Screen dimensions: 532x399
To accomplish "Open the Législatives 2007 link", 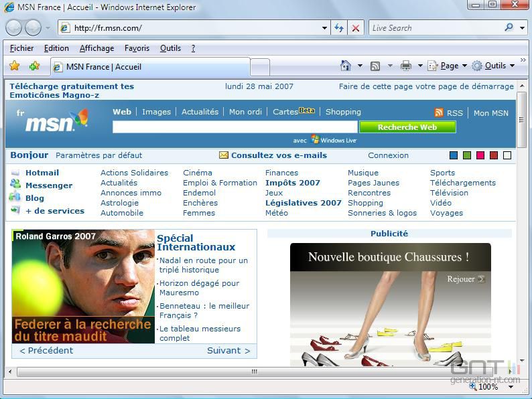I will tap(304, 203).
